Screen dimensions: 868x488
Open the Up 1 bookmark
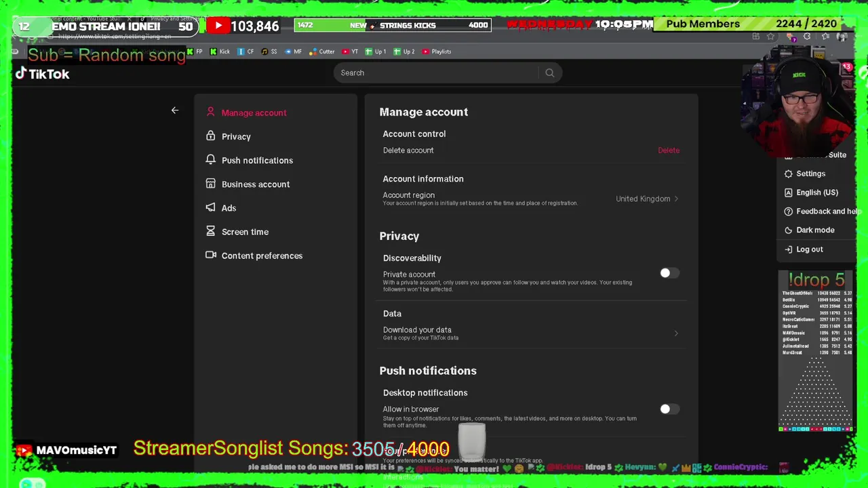click(376, 52)
